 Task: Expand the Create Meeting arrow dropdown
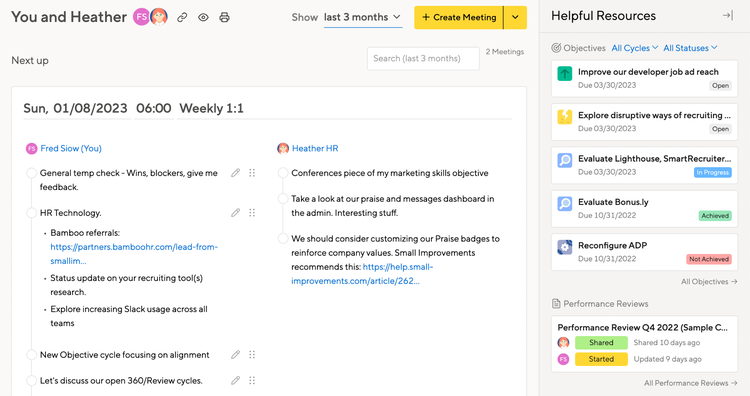[515, 18]
